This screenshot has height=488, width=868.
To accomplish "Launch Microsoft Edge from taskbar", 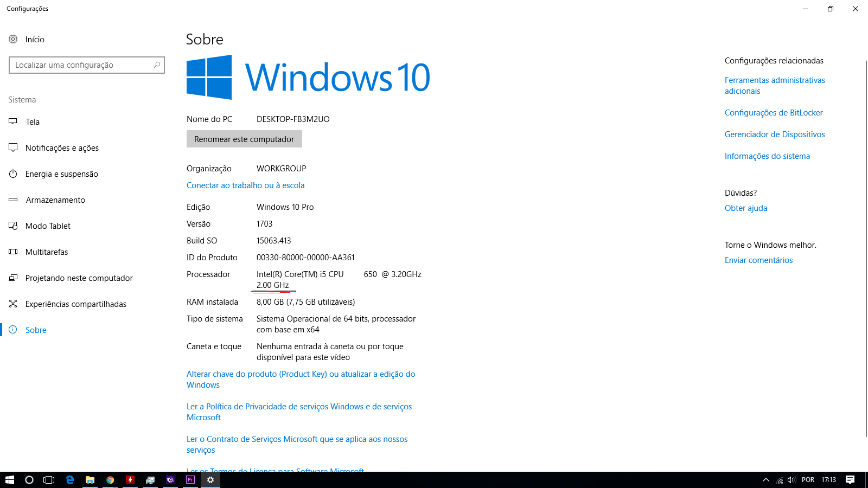I will click(70, 480).
